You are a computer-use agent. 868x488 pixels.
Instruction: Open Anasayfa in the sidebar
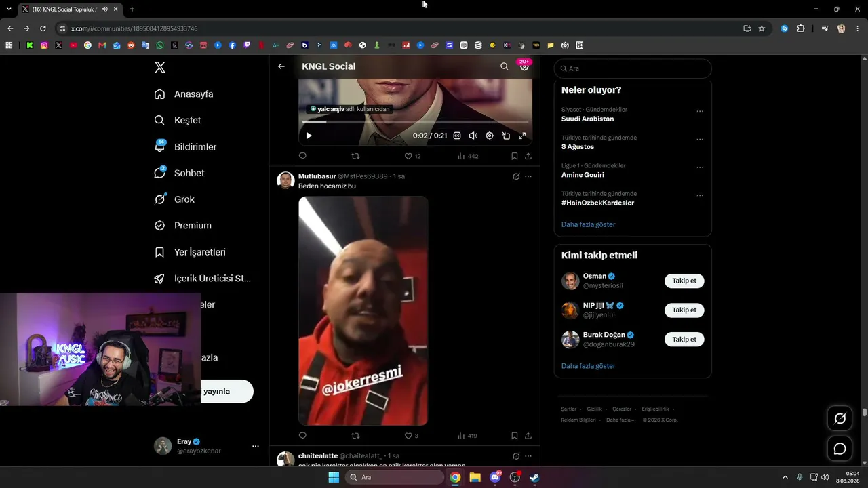point(184,94)
